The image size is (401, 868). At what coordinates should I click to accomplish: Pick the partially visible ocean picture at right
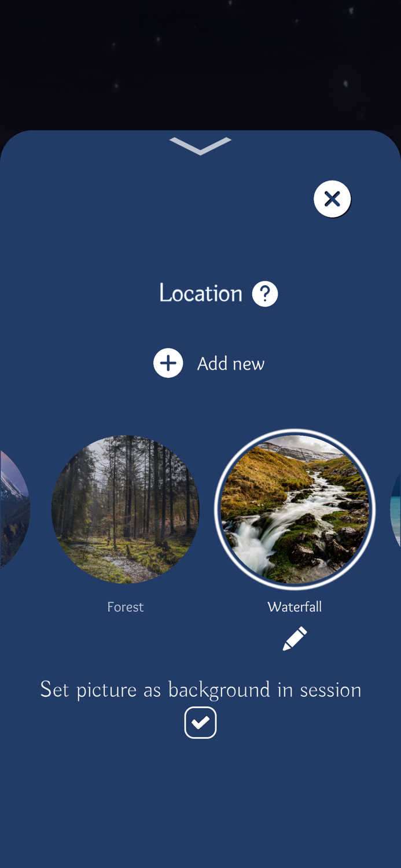click(396, 509)
